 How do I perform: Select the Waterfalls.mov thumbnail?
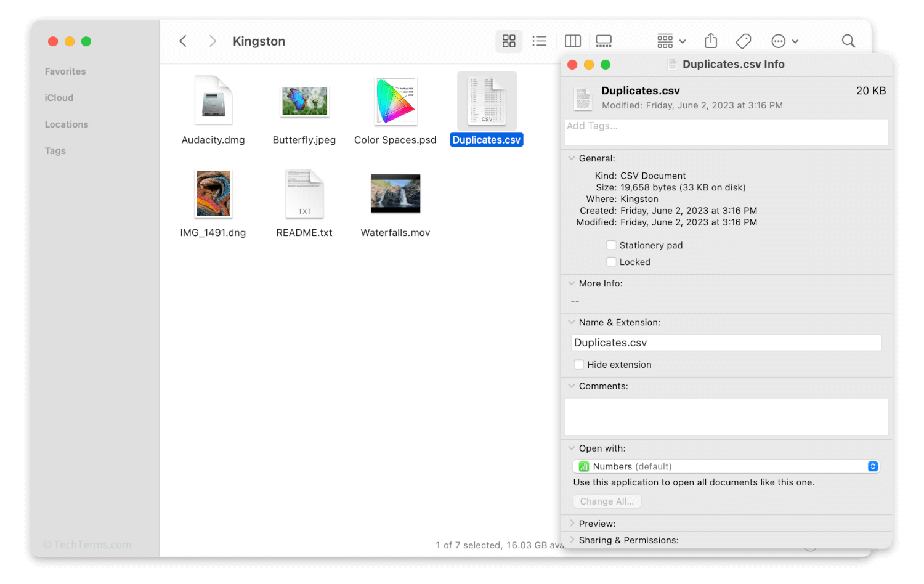click(395, 193)
